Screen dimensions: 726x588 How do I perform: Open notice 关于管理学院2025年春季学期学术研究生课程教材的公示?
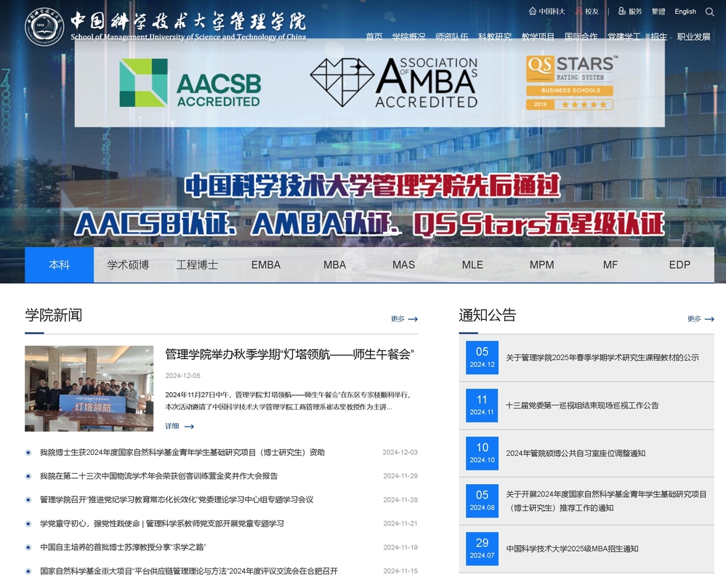[x=602, y=358]
